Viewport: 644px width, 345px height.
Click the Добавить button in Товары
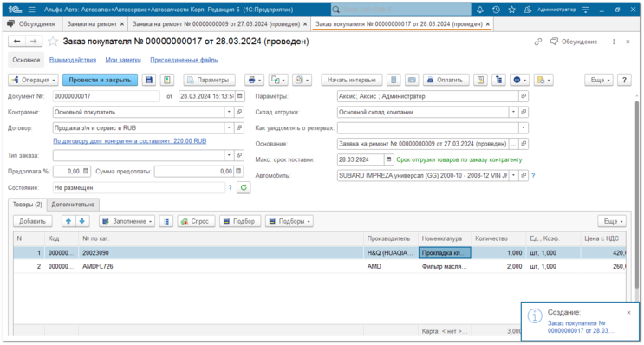(32, 221)
